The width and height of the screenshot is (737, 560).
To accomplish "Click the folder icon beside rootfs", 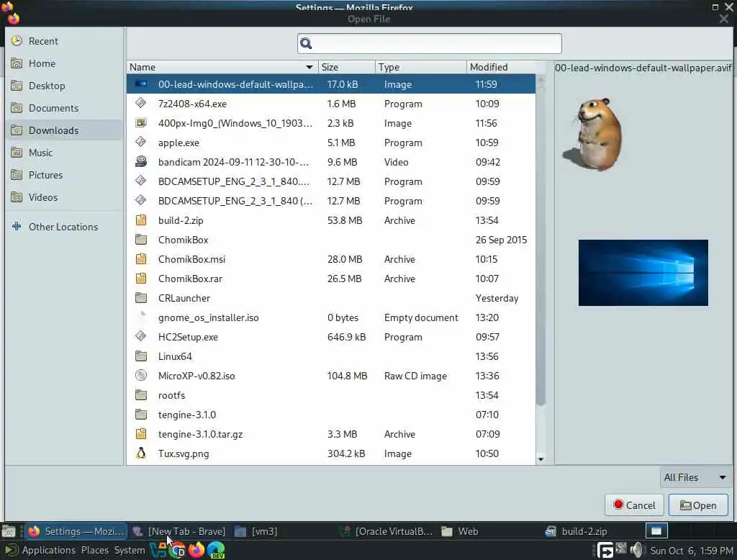I will point(141,395).
